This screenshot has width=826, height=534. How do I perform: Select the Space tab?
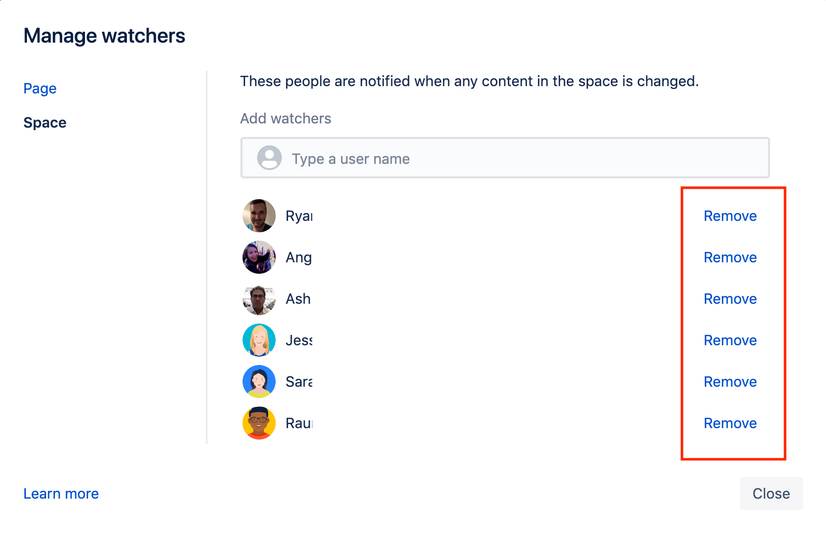coord(45,123)
